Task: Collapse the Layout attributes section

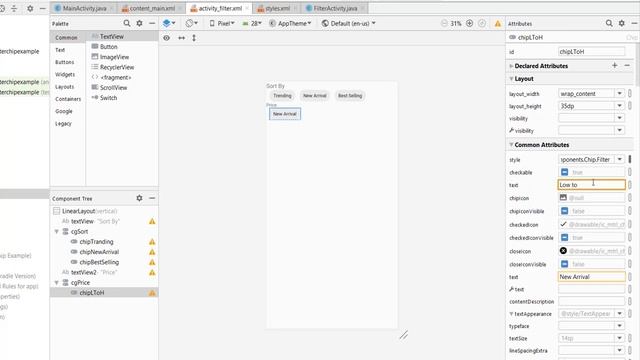Action: 511,78
